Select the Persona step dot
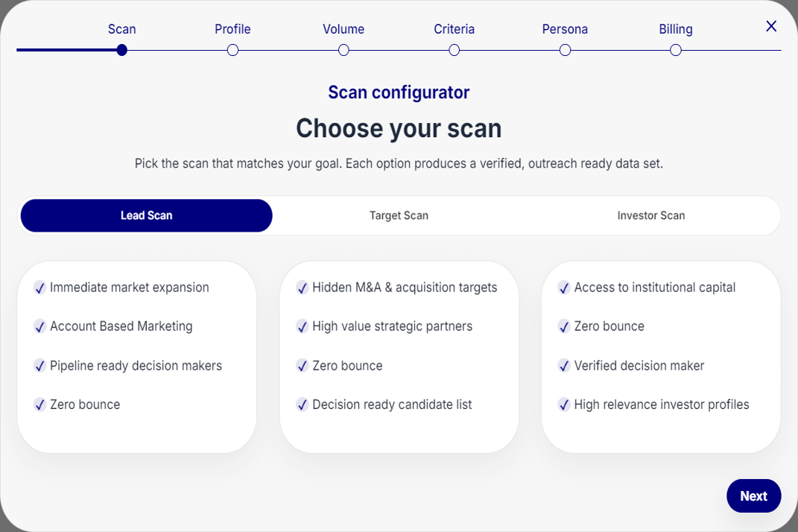The width and height of the screenshot is (798, 532). click(x=565, y=51)
